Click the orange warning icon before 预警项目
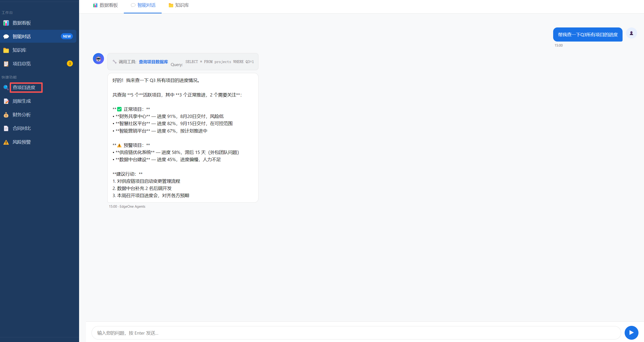Image resolution: width=644 pixels, height=342 pixels. tap(119, 145)
